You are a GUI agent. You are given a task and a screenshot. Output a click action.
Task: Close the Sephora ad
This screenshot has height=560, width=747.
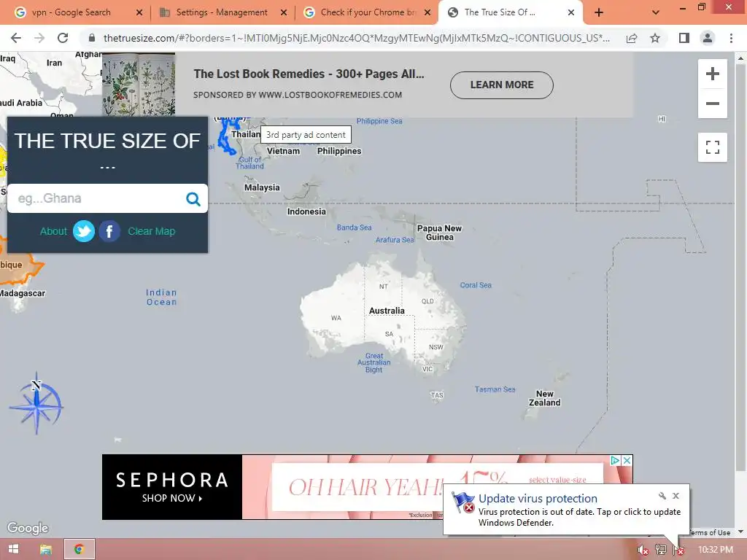click(x=627, y=461)
